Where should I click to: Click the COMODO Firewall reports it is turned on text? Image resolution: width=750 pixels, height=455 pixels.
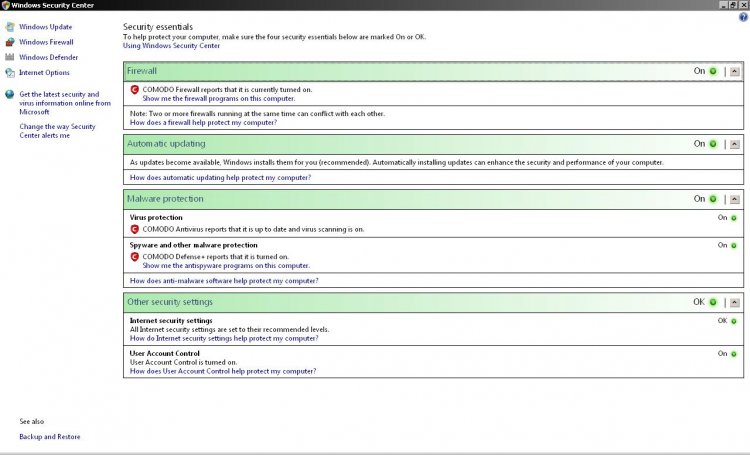[227, 89]
